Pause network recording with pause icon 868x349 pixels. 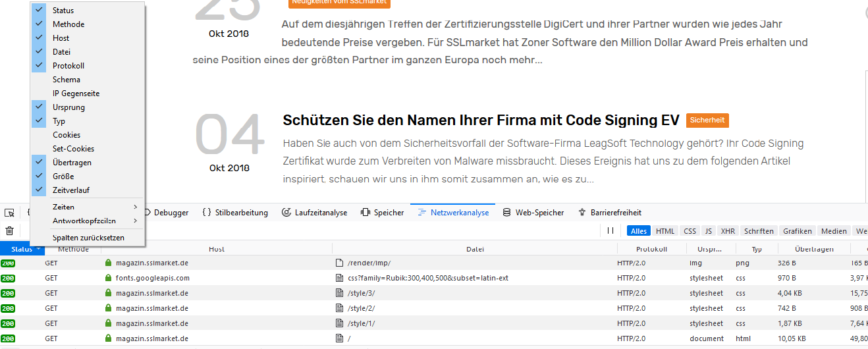tap(610, 231)
